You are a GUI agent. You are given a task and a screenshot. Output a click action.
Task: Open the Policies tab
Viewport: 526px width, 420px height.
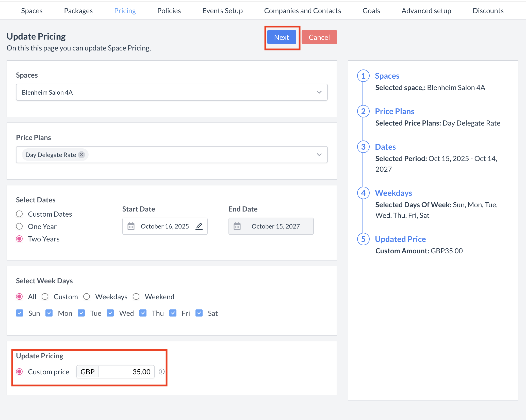coord(169,11)
